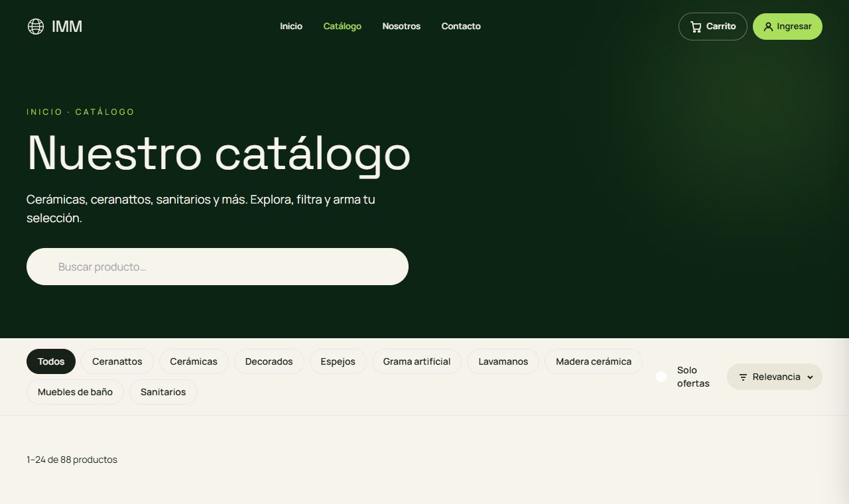This screenshot has height=504, width=849.
Task: Click the shopping cart icon
Action: tap(696, 27)
